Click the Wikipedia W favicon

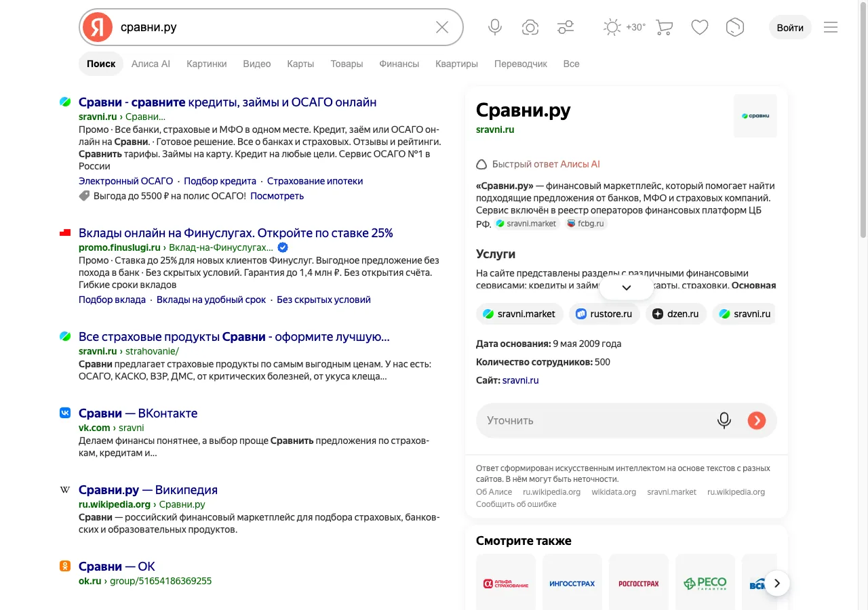point(65,489)
